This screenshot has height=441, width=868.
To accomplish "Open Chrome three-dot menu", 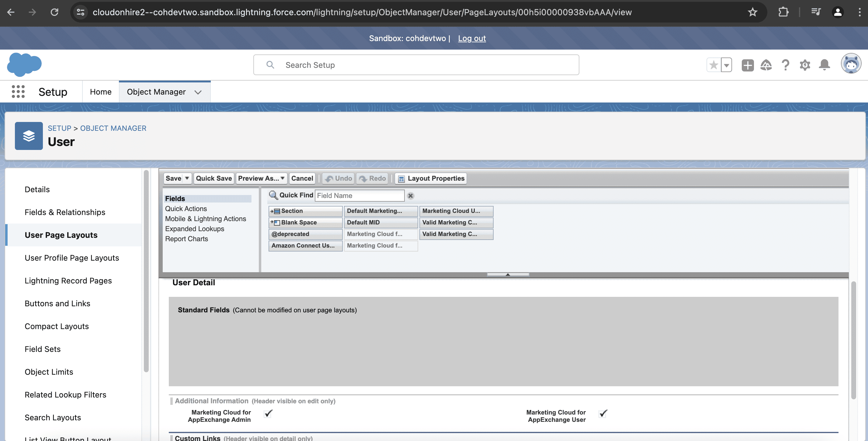I will tap(859, 12).
